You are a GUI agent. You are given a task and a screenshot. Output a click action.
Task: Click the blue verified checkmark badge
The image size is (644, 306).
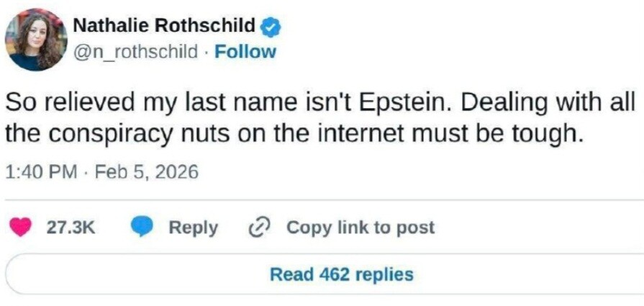point(271,27)
